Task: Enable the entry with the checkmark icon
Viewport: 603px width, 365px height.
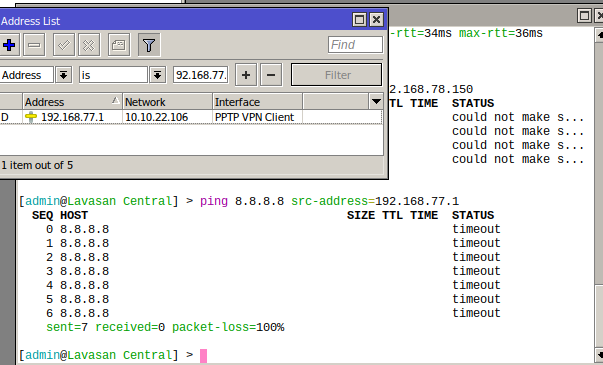Action: (64, 45)
